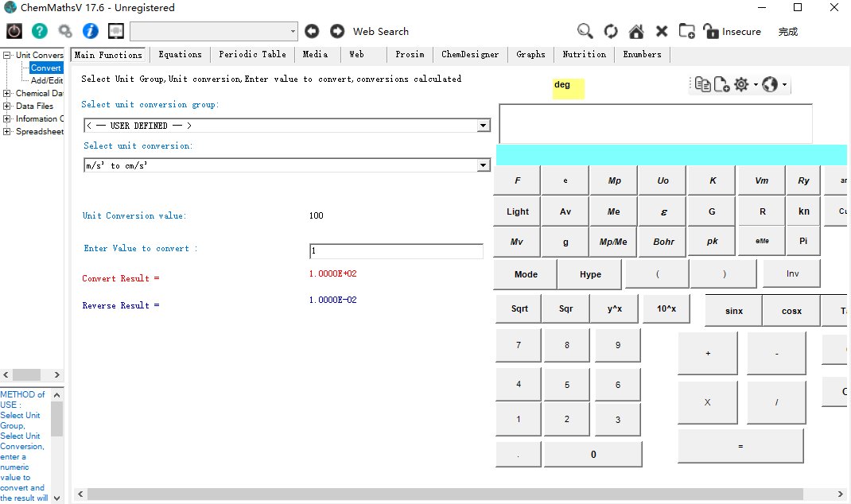The image size is (851, 504).
Task: Switch to the Periodic Table tab
Action: click(252, 54)
